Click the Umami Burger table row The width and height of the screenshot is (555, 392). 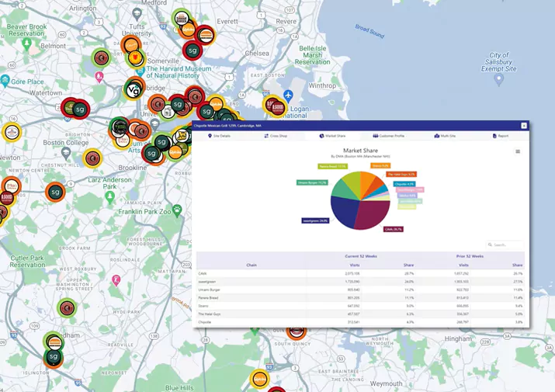coord(360,290)
